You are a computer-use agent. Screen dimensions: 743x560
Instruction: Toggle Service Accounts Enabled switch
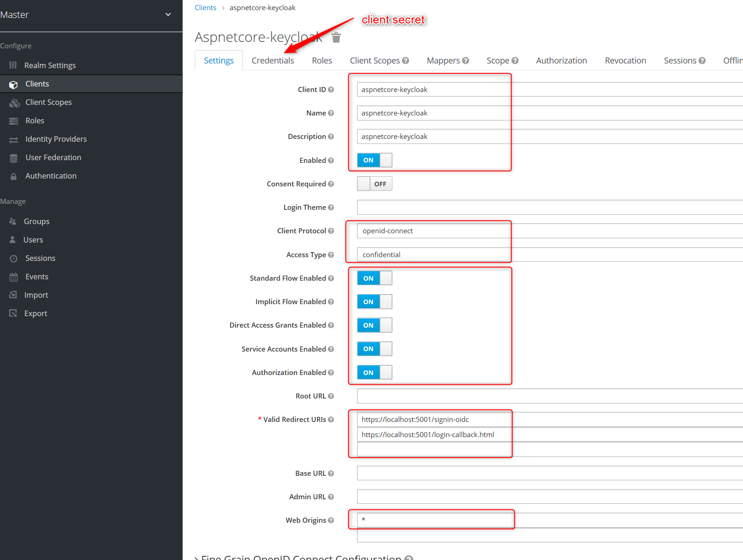click(x=374, y=349)
